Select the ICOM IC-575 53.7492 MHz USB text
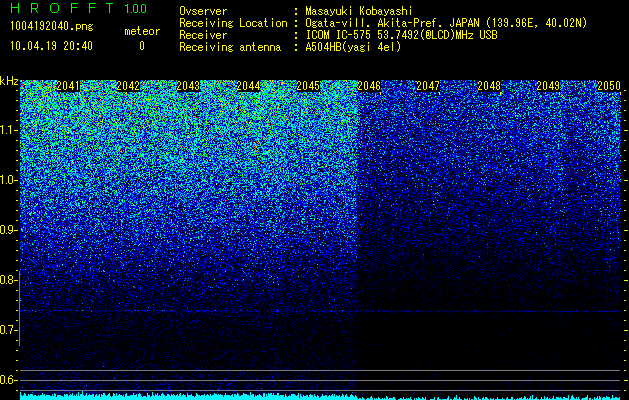Screen dimensions: 629x400 pos(401,35)
